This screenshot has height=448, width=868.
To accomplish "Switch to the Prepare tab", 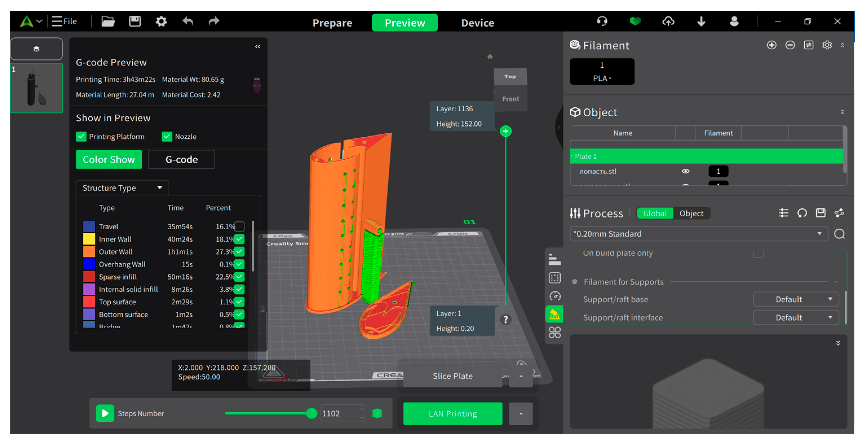I will (x=332, y=23).
